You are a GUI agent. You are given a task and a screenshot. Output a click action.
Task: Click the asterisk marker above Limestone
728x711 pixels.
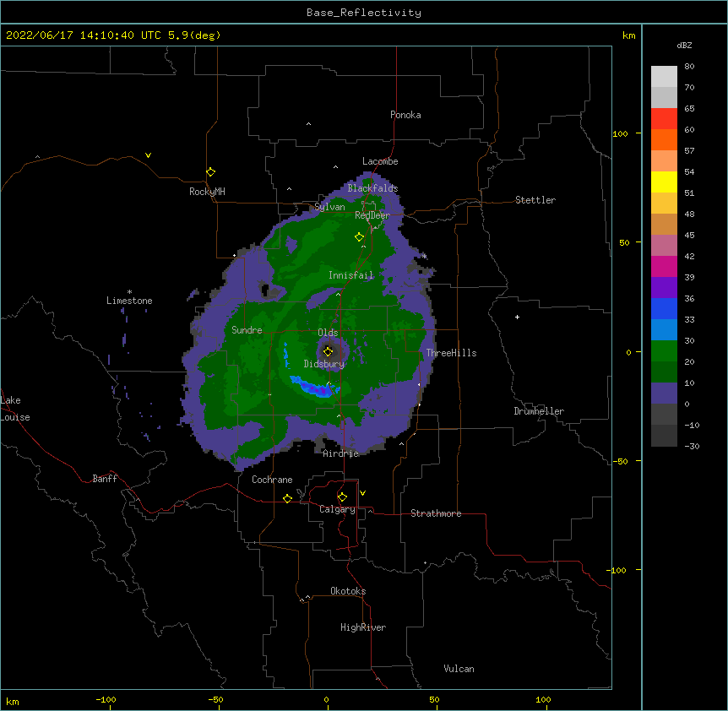pos(129,292)
